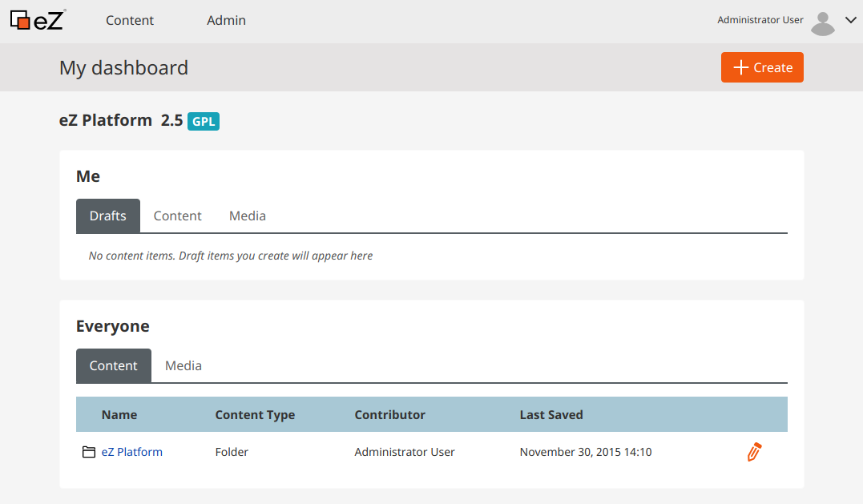Switch to the Drafts tab in Me panel
Screen dimensions: 863x504
coord(108,216)
